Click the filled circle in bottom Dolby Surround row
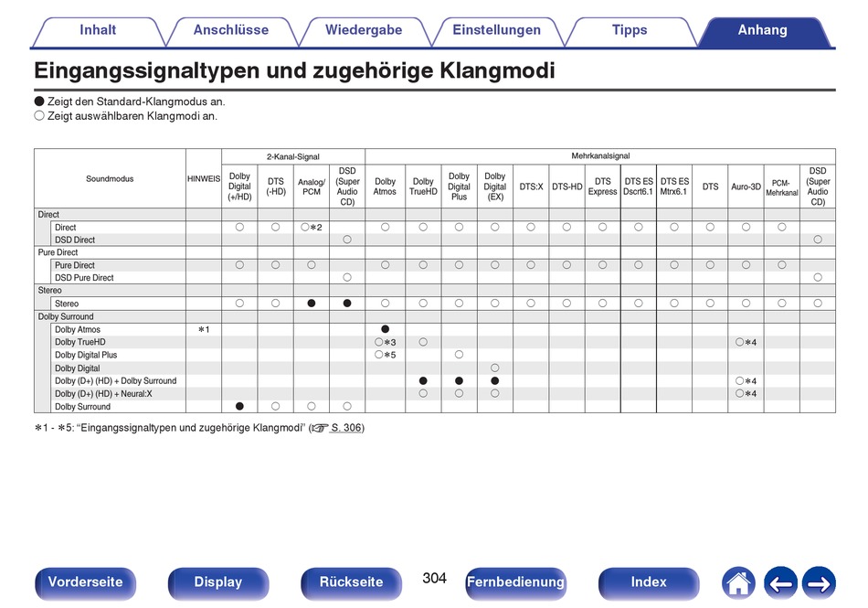Screen dimensions: 868x608 click(x=239, y=407)
